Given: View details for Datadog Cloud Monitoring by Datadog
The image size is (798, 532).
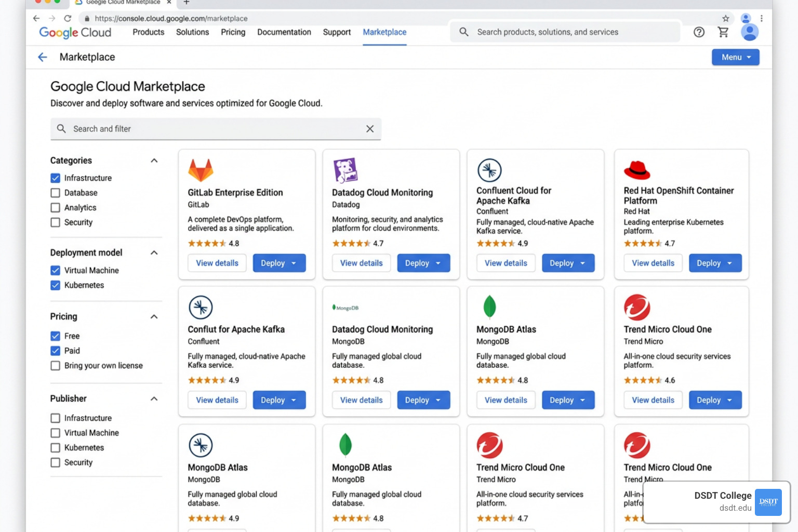Looking at the screenshot, I should click(x=362, y=263).
